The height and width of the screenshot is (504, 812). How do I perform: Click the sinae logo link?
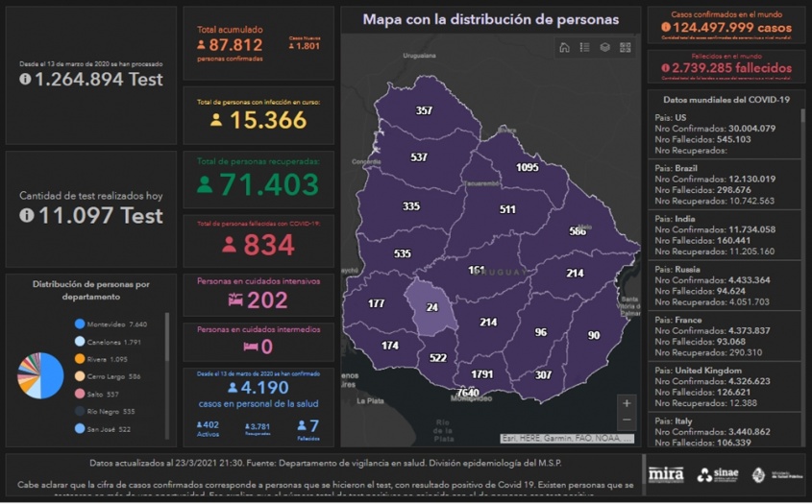[718, 475]
